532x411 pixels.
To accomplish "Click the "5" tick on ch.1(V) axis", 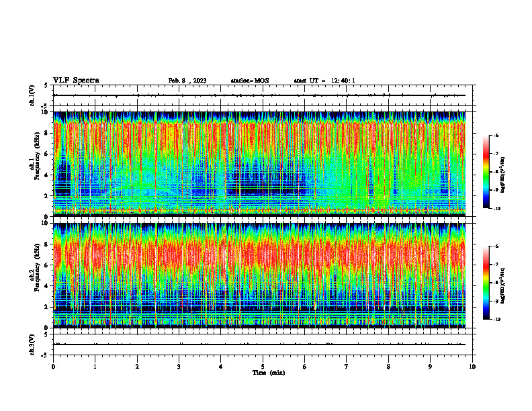I will (46, 85).
